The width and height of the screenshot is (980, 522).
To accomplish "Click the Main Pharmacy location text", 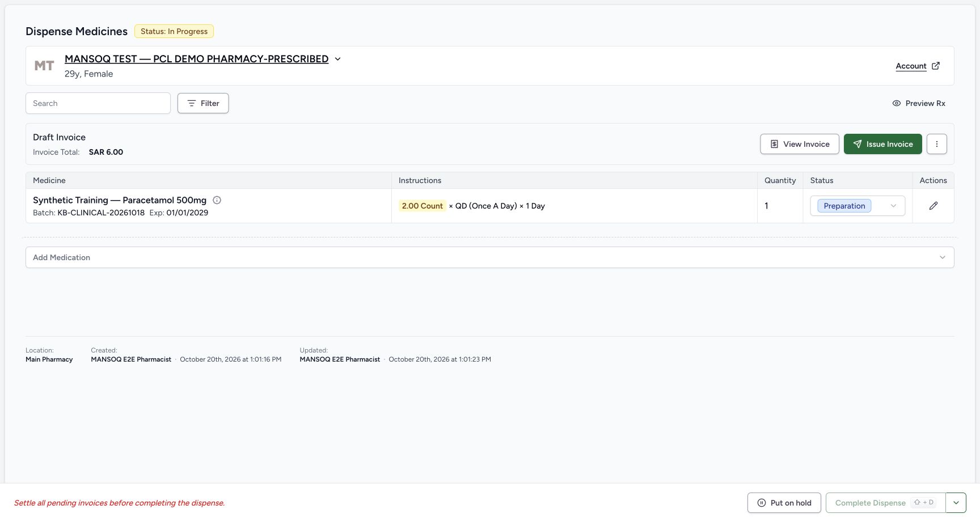I will click(49, 359).
